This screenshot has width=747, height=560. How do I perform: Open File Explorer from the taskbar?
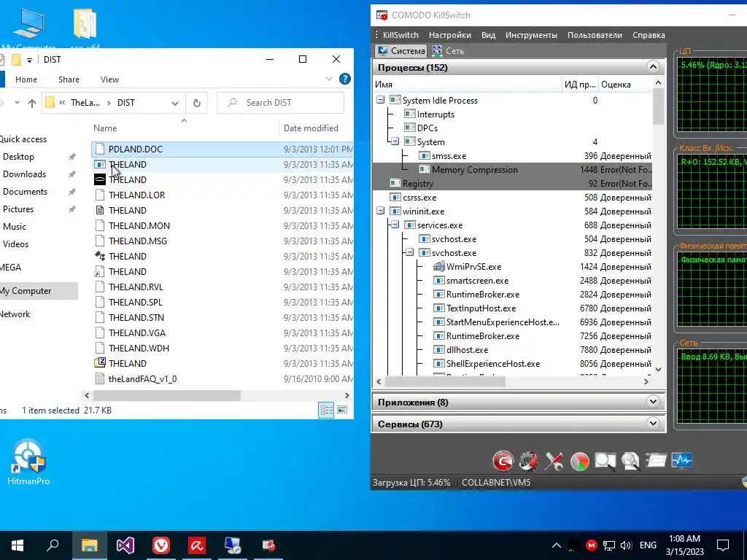(x=89, y=545)
